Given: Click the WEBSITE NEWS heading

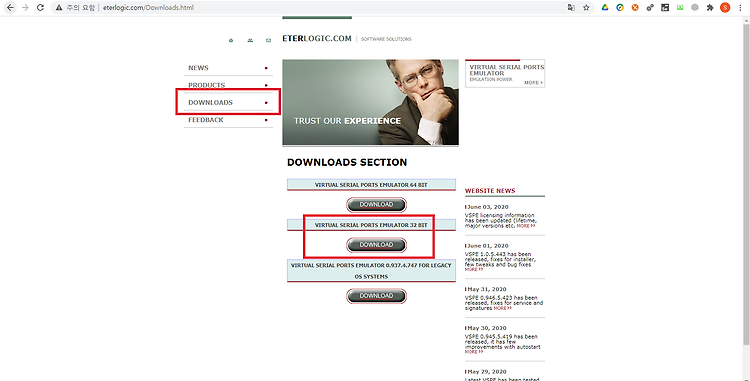Looking at the screenshot, I should tap(490, 191).
